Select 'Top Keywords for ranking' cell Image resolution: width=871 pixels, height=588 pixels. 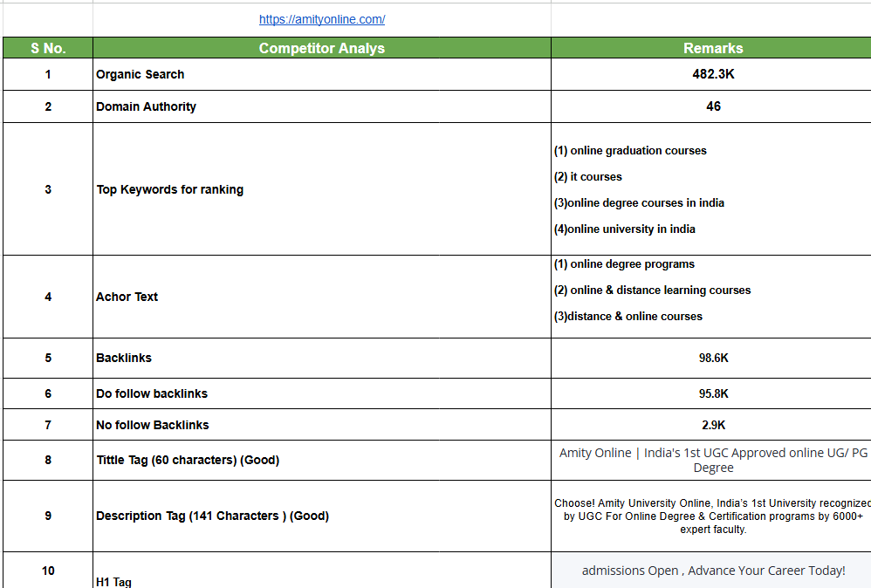tap(322, 189)
